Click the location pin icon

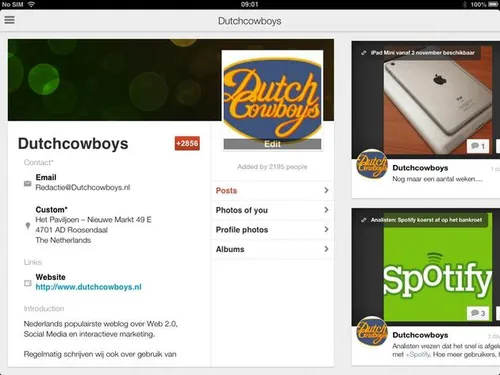(28, 226)
